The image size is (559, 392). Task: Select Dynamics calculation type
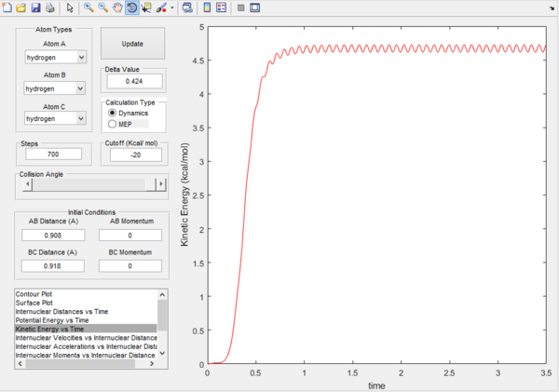(115, 112)
